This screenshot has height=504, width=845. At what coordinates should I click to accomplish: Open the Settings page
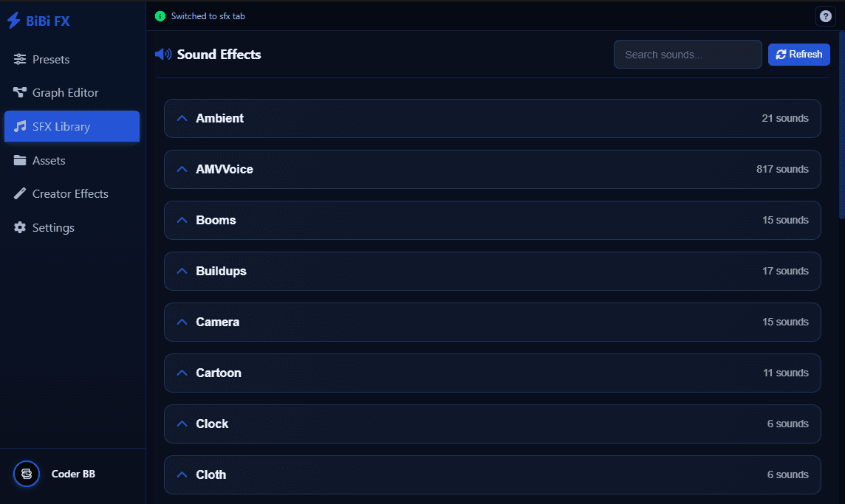coord(53,227)
